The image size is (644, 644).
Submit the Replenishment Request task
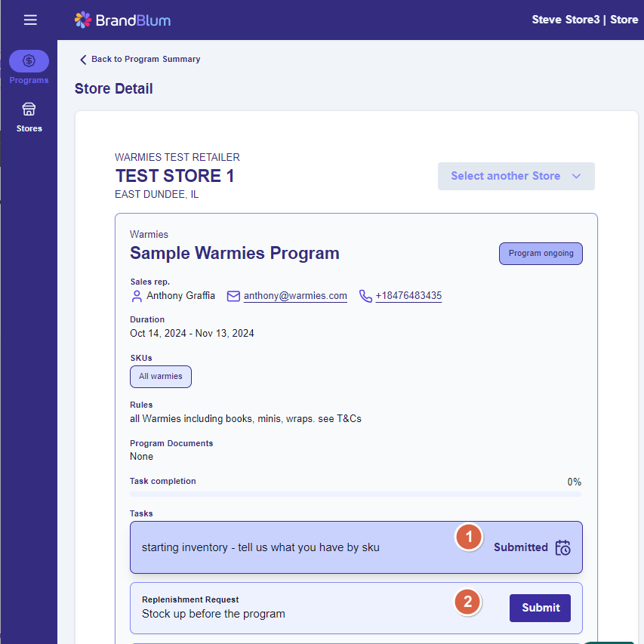click(540, 608)
